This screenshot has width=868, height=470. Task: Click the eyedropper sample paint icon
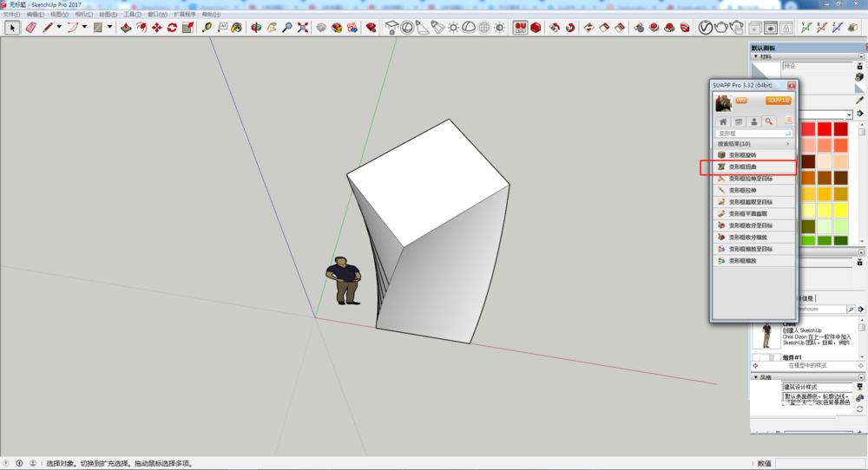[860, 101]
